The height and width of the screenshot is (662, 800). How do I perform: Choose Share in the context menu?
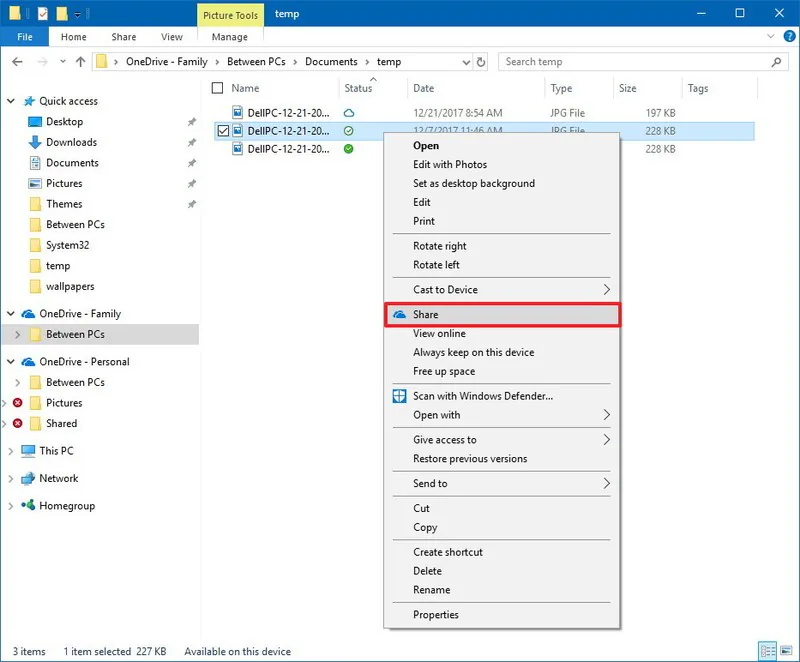pos(502,315)
